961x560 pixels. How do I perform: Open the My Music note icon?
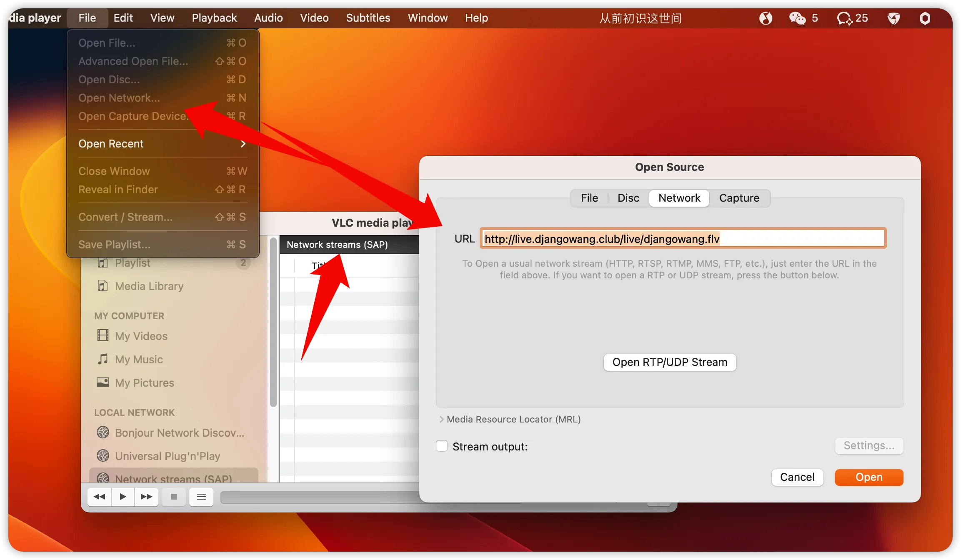(103, 359)
